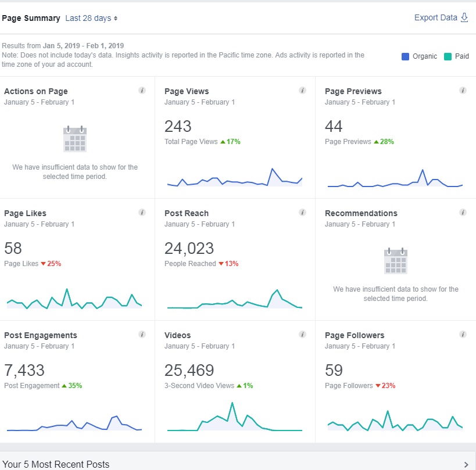Screen dimensions: 476x470
Task: Open the Videos 3-second views chart
Action: pyautogui.click(x=235, y=417)
